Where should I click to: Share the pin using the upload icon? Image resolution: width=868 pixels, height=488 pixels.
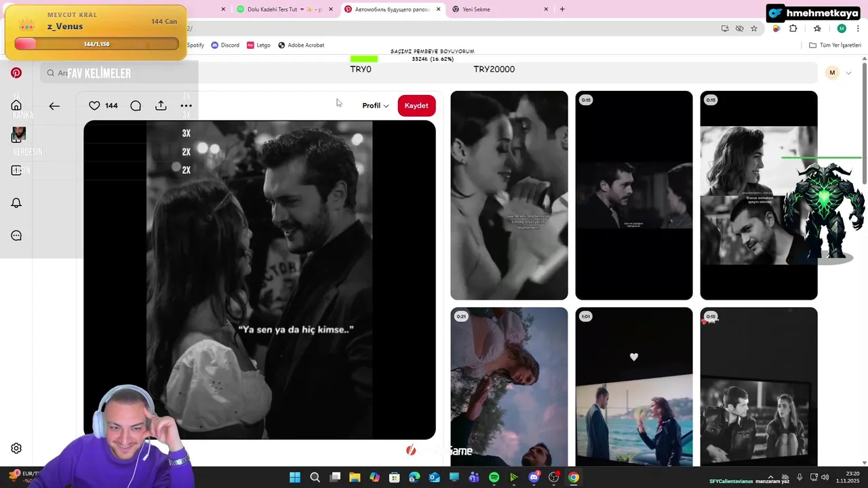[x=161, y=106]
